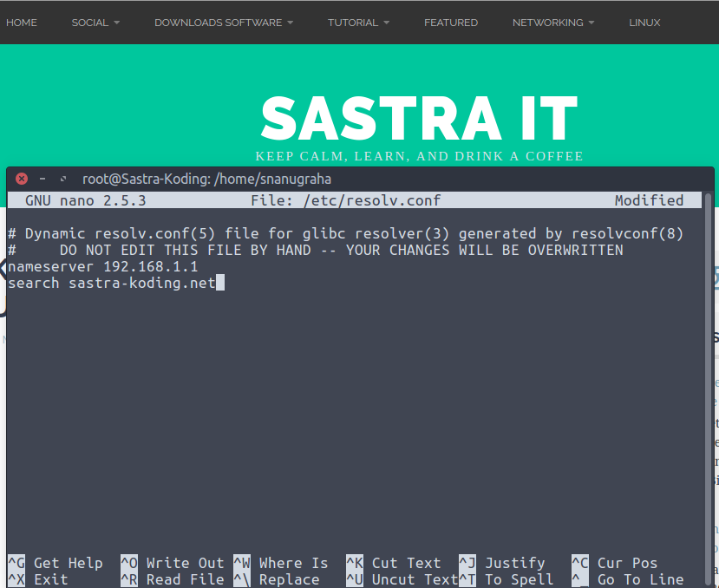Click the Modified status indicator

649,200
